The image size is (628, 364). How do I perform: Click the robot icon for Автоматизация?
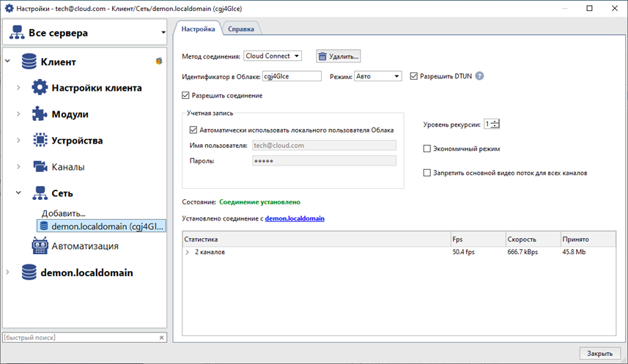40,246
